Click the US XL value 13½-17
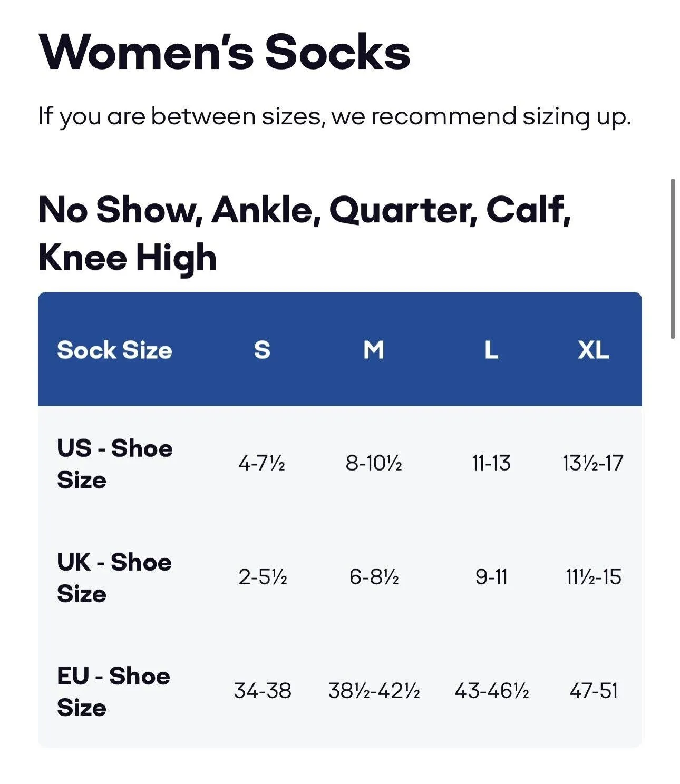This screenshot has height=784, width=680. [x=593, y=464]
